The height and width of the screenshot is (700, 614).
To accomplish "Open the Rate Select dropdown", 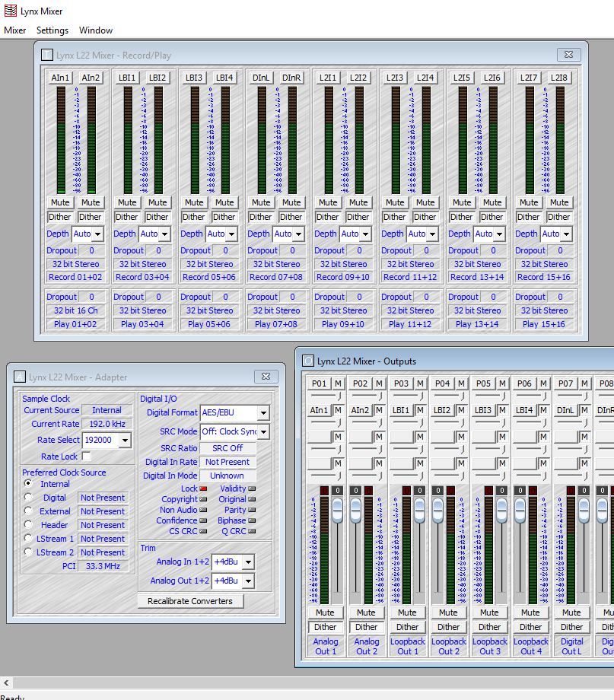I will click(x=125, y=441).
